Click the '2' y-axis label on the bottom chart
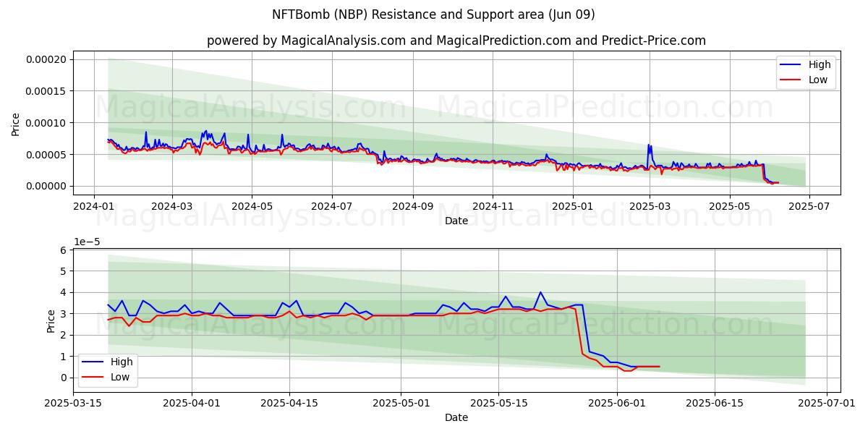This screenshot has height=434, width=868. click(64, 335)
